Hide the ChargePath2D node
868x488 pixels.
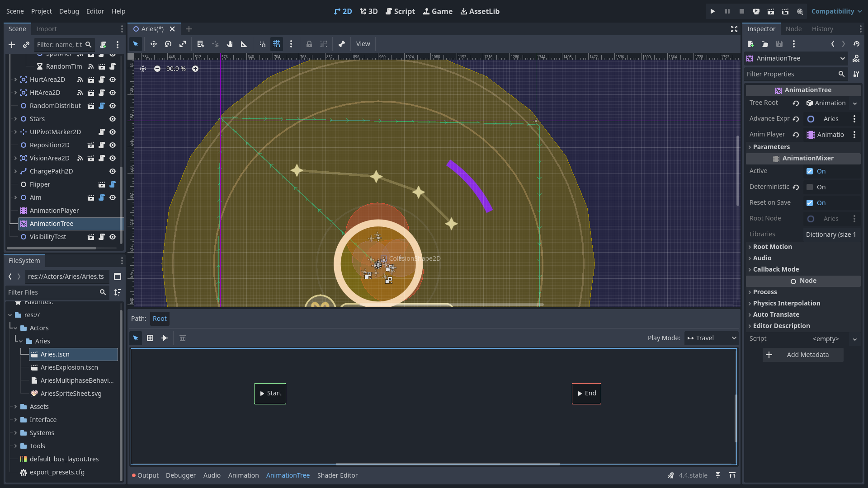tap(113, 171)
